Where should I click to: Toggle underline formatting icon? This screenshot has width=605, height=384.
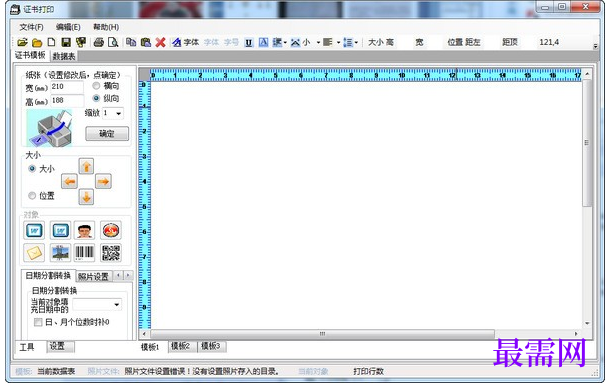248,42
